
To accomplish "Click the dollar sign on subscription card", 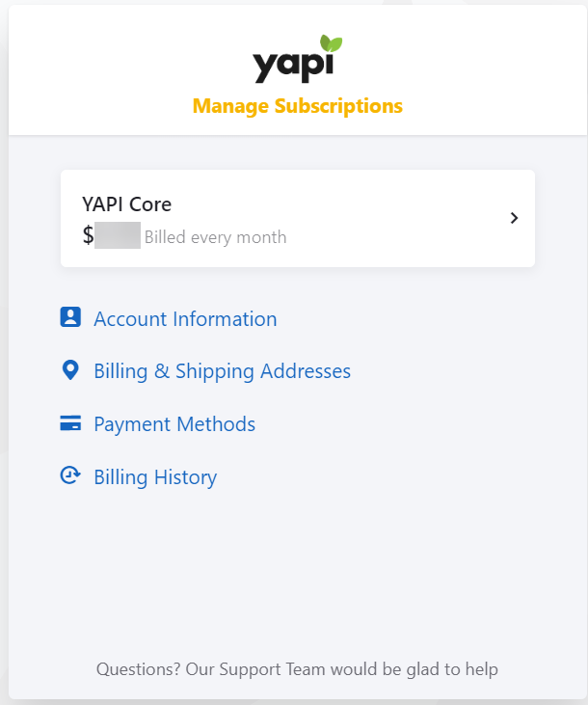I will click(x=88, y=236).
